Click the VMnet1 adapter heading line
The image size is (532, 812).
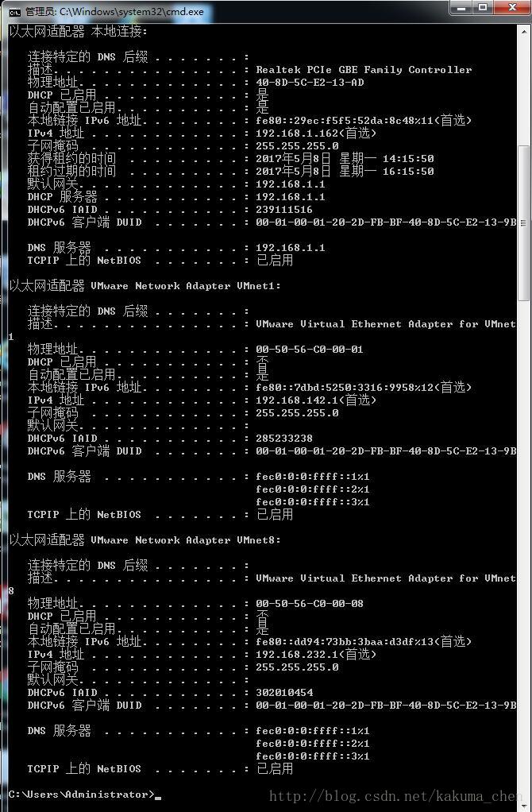(x=145, y=285)
